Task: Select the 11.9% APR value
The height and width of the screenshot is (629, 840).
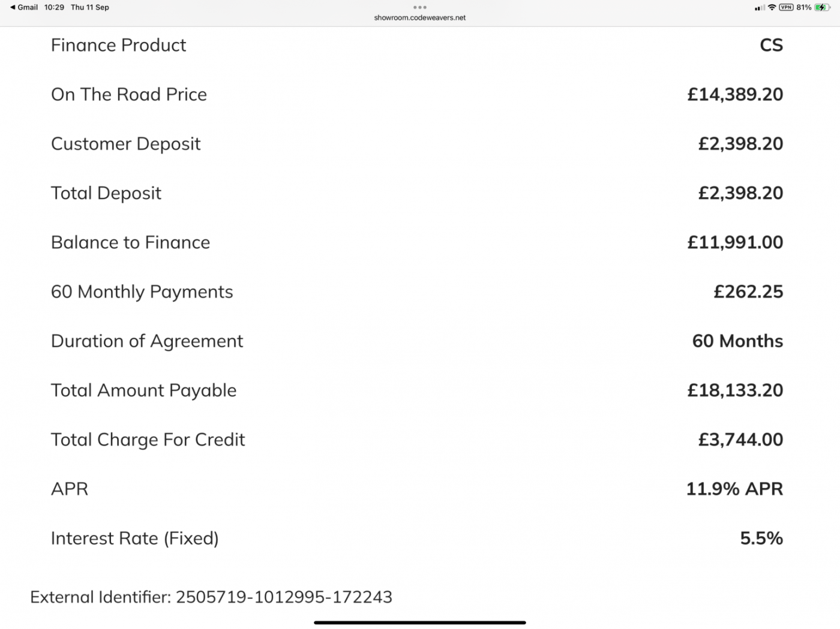Action: coord(734,489)
